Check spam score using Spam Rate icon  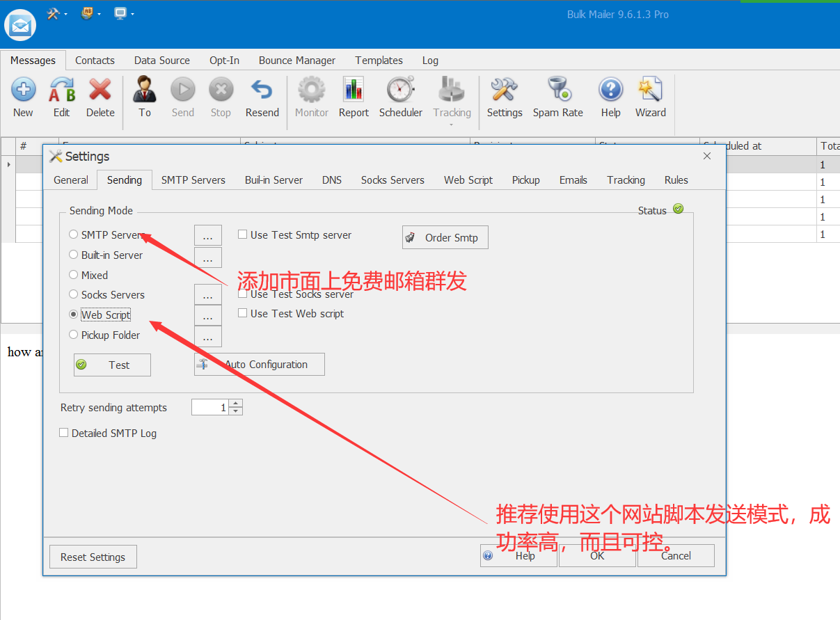pyautogui.click(x=557, y=97)
